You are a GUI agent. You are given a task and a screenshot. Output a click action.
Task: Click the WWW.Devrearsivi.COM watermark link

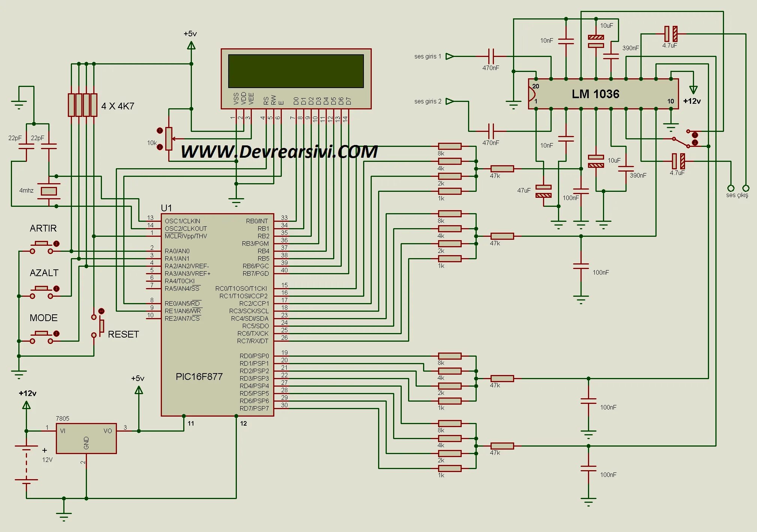point(279,152)
